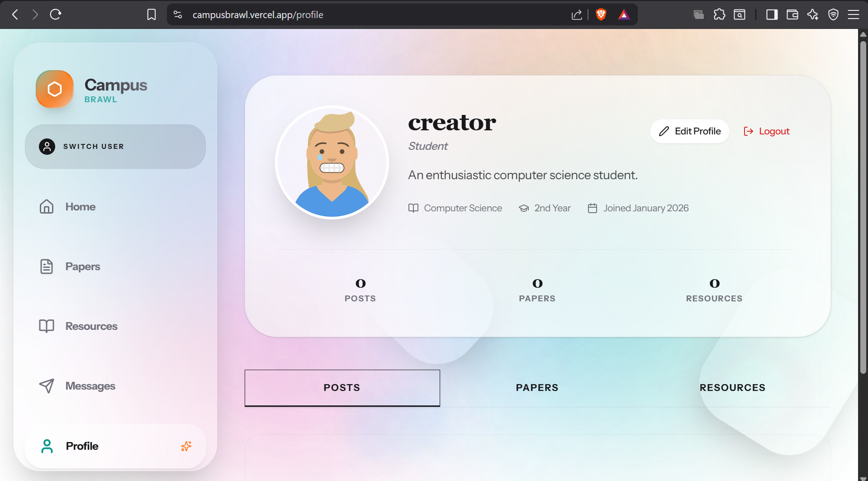Open Leo AI sparkle icon in toolbar

click(x=813, y=14)
